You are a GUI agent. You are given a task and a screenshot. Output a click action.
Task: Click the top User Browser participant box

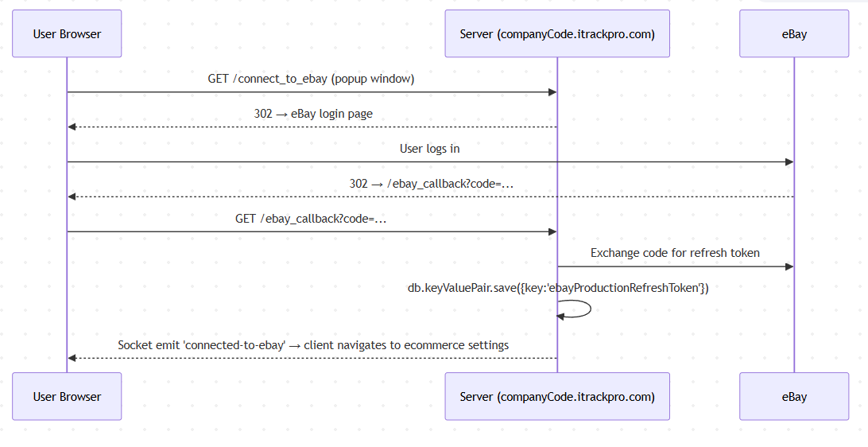pyautogui.click(x=67, y=33)
